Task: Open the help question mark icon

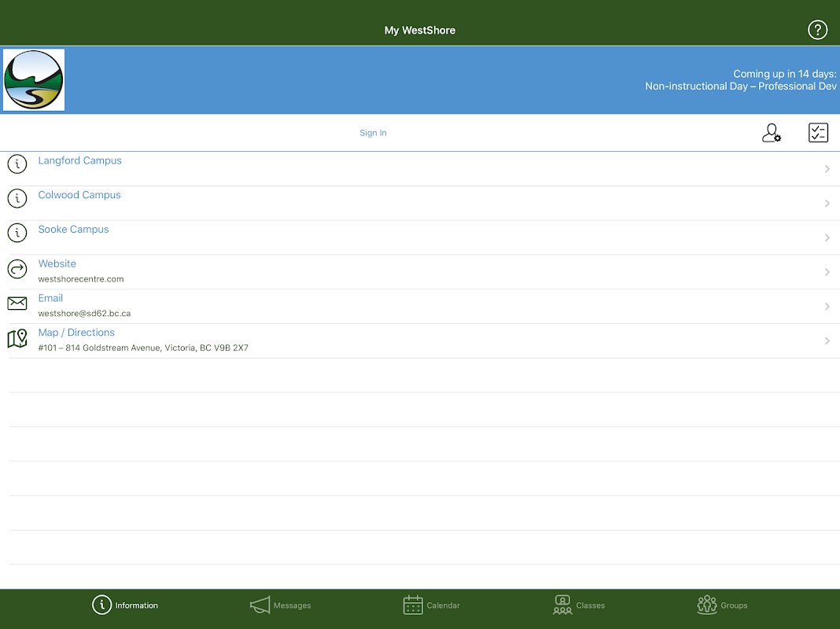Action: (x=817, y=30)
